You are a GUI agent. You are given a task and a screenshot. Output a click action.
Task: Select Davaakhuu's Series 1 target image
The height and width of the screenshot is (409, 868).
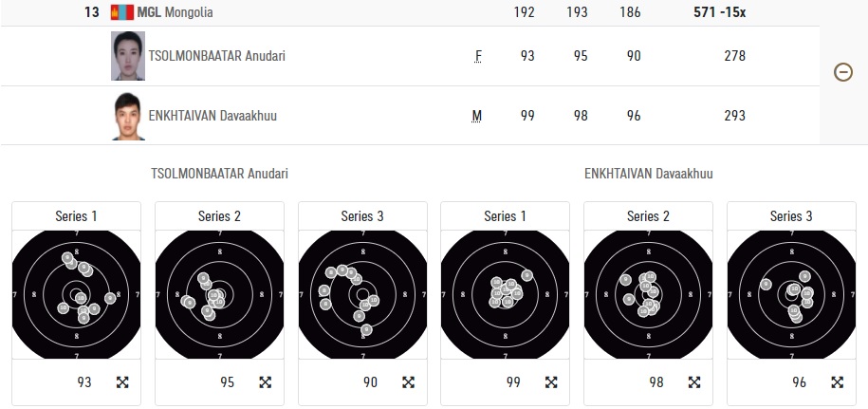(505, 294)
